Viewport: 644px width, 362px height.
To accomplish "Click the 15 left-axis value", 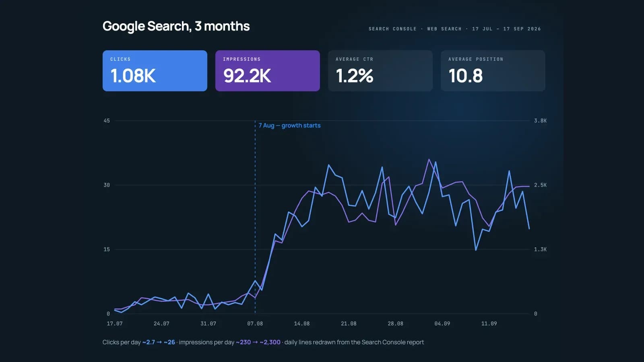I will (107, 249).
